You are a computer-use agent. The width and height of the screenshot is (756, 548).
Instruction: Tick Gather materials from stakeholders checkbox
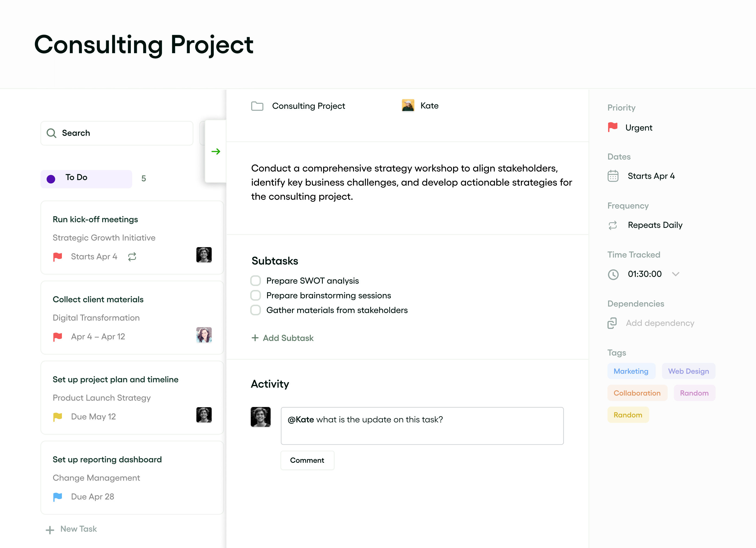tap(255, 310)
